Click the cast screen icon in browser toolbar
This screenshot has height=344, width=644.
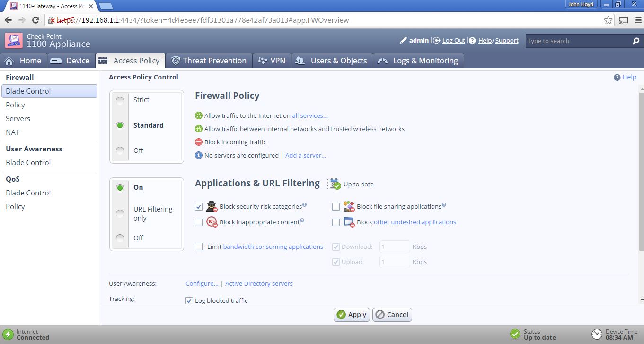coord(624,20)
